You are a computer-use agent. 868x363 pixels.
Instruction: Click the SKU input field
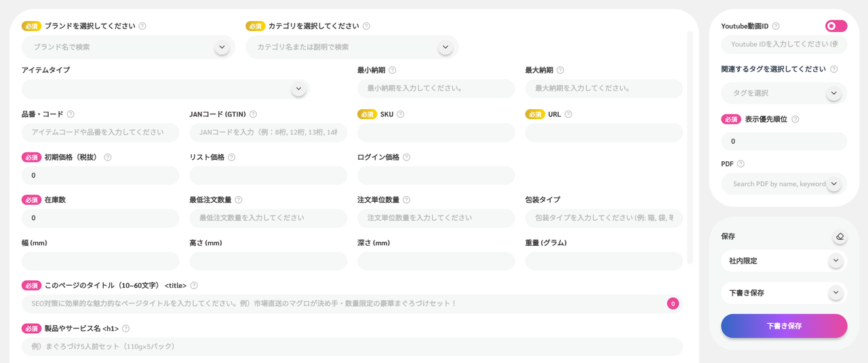[436, 133]
